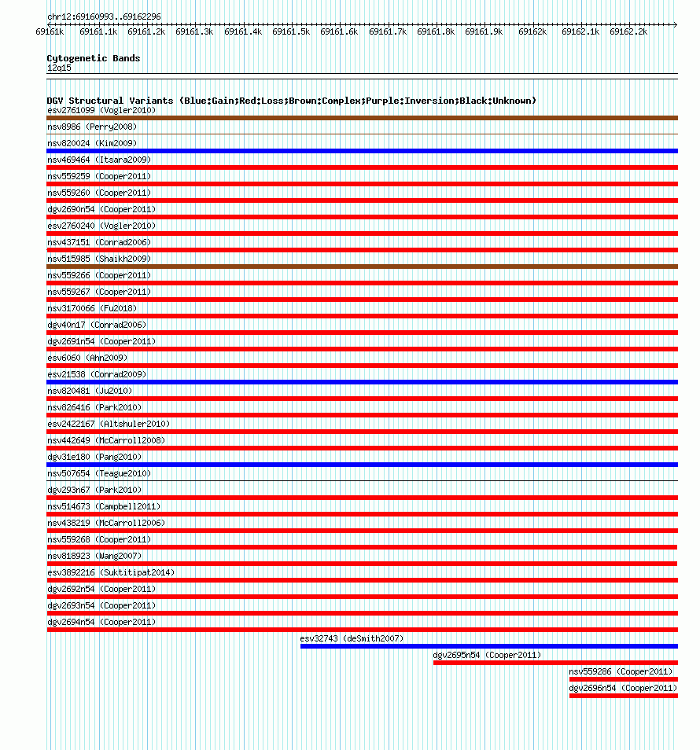Click the nsv559267 (Cooper2011) label
Screen dimensions: 700x750
99,292
